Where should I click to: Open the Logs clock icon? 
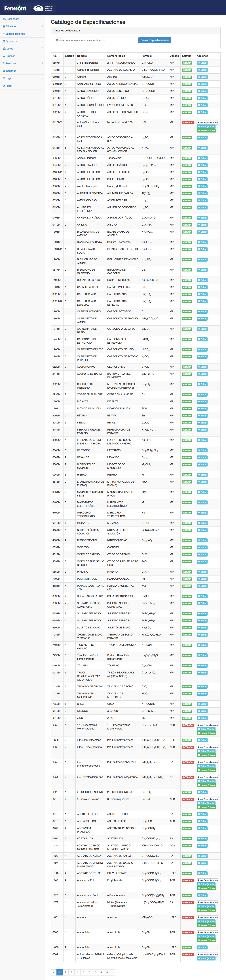[4, 78]
